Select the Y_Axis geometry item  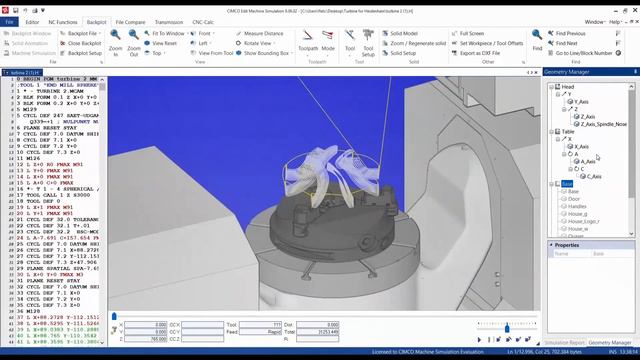click(x=581, y=102)
